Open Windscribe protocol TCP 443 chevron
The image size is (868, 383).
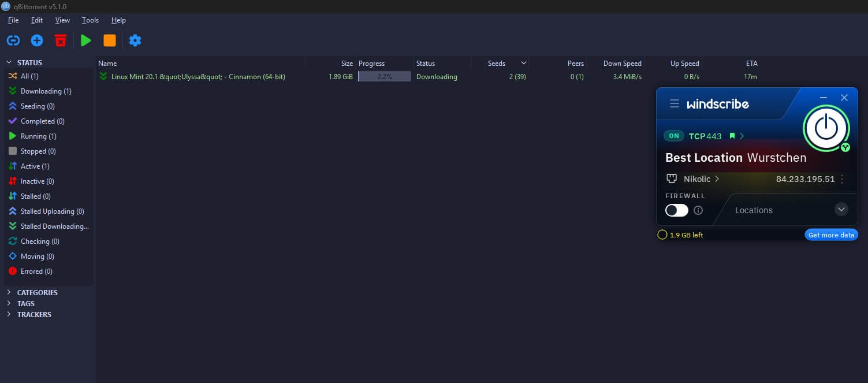coord(742,136)
